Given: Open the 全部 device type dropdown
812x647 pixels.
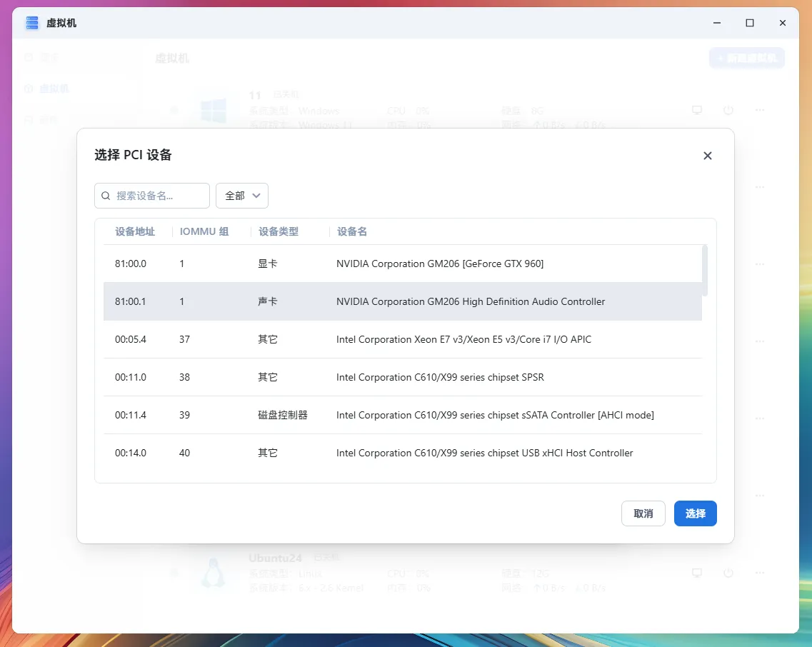Looking at the screenshot, I should (242, 196).
